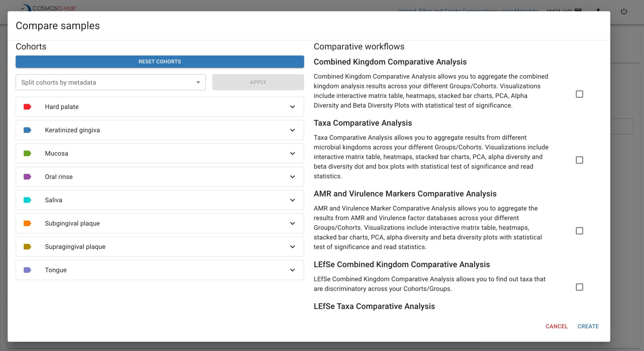Click the credits card icon beside 10424

coord(578,11)
